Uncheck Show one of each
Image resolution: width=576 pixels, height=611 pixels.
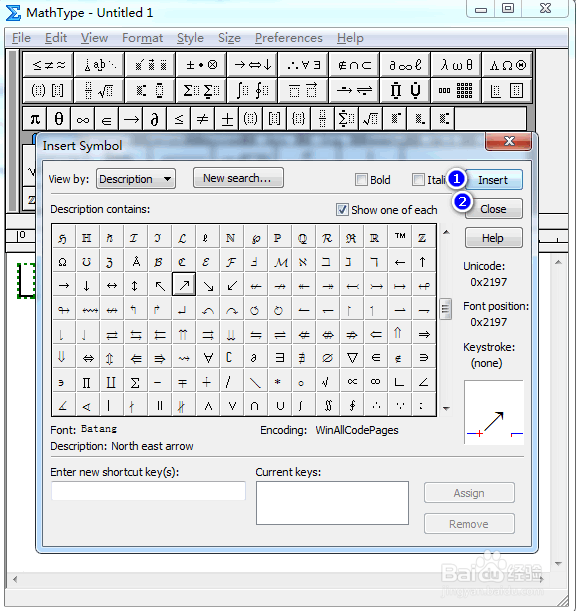point(342,210)
